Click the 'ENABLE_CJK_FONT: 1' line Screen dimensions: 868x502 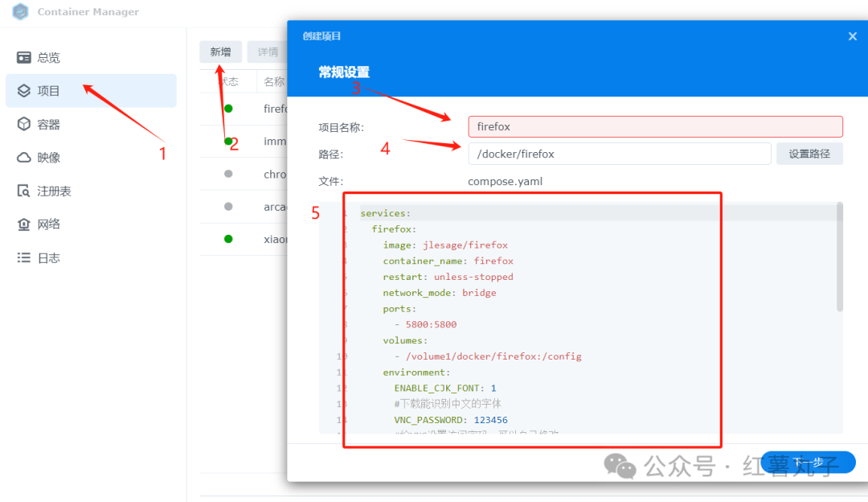[445, 389]
